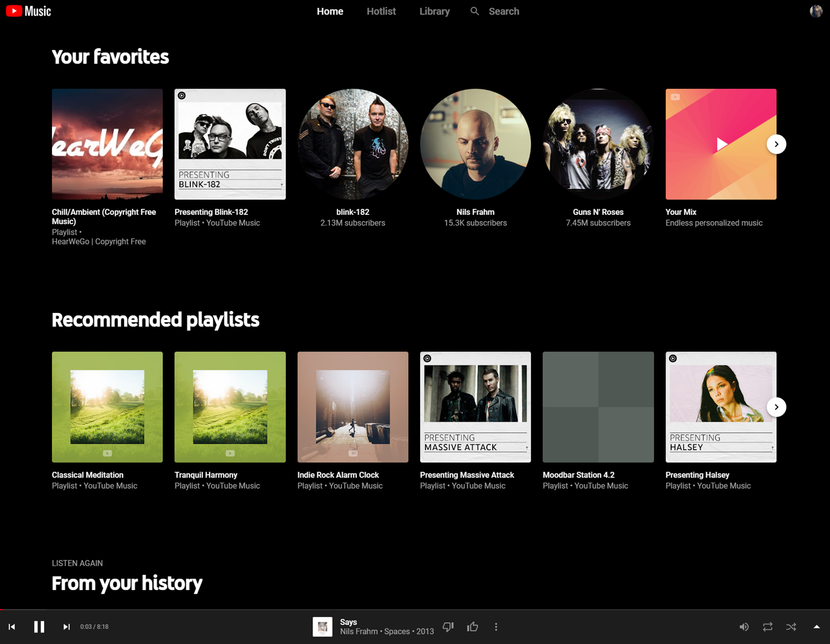830x644 pixels.
Task: Open the player three-dot menu
Action: pyautogui.click(x=496, y=627)
